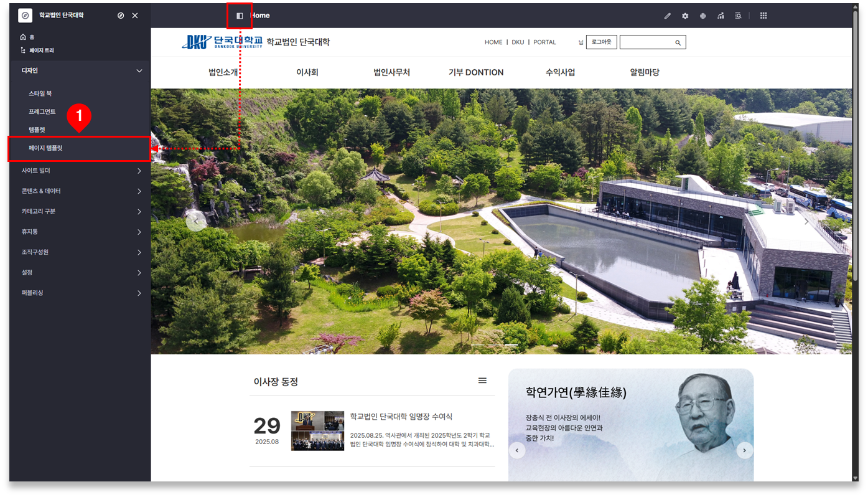Open the applications grid menu icon
This screenshot has height=497, width=868.
(x=763, y=16)
